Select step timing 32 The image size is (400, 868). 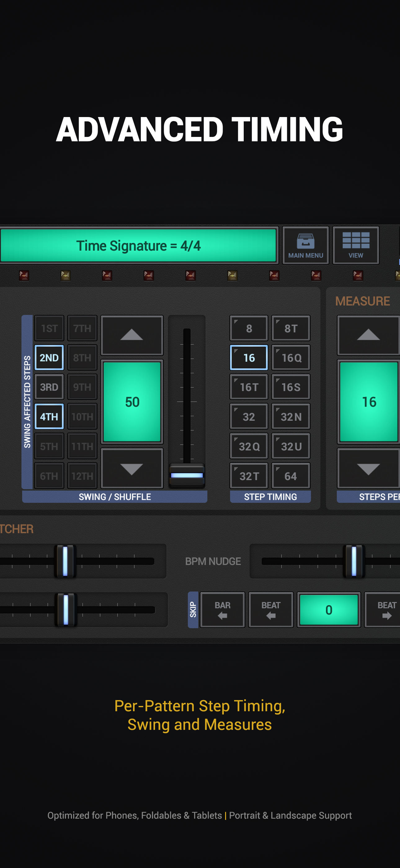(x=249, y=417)
